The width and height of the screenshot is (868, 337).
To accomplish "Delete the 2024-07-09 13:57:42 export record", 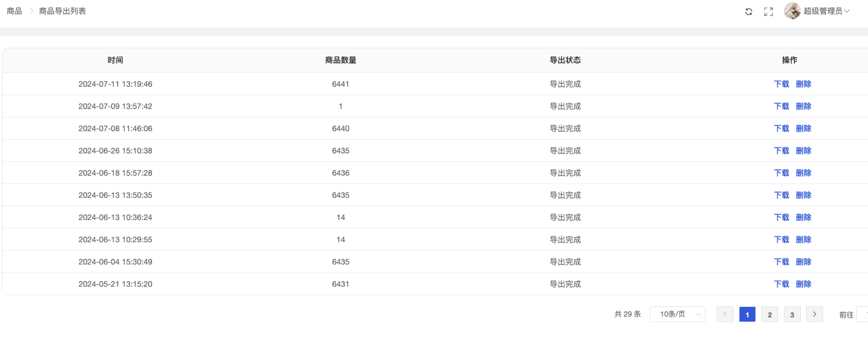I will click(x=803, y=106).
